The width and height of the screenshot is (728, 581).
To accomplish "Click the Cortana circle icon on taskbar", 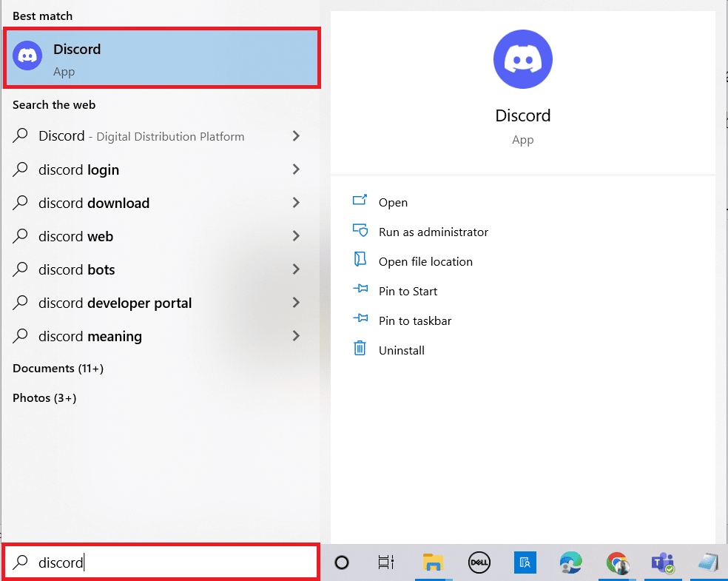I will point(342,562).
